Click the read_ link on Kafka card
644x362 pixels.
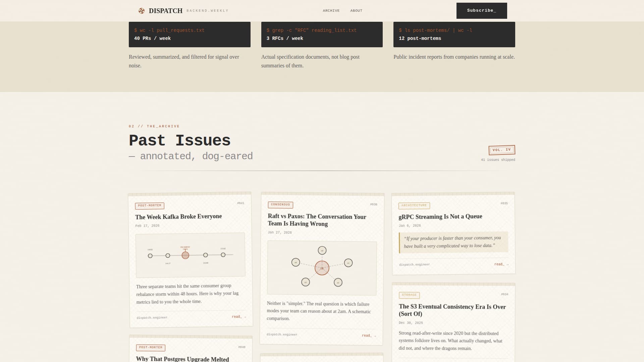tap(239, 317)
